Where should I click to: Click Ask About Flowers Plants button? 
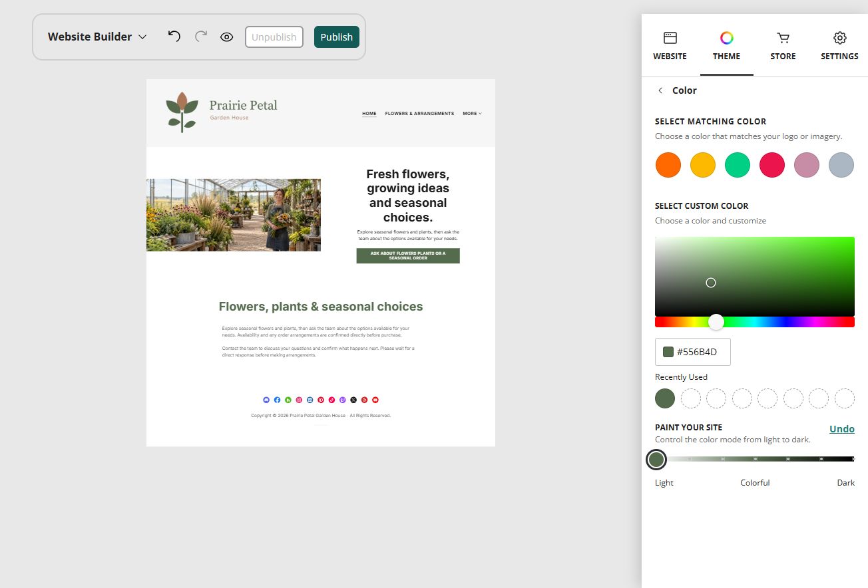coord(408,255)
